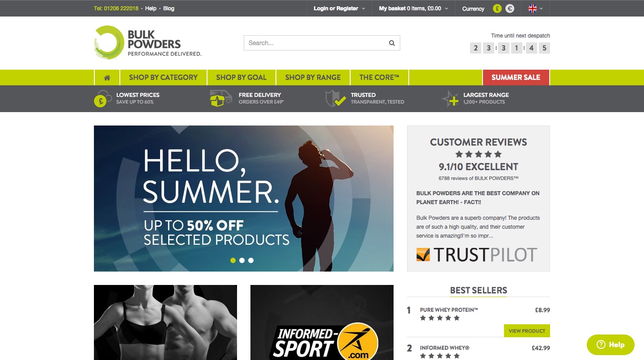Select the second banner slide dot

pyautogui.click(x=242, y=260)
